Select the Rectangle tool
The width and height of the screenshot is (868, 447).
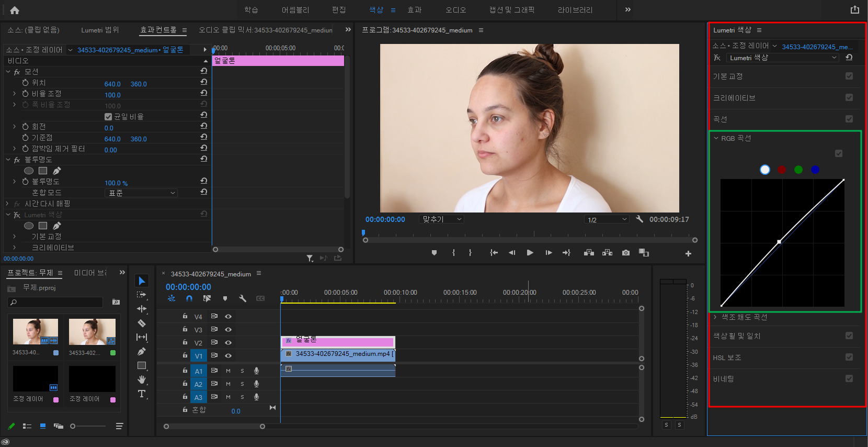tap(142, 365)
